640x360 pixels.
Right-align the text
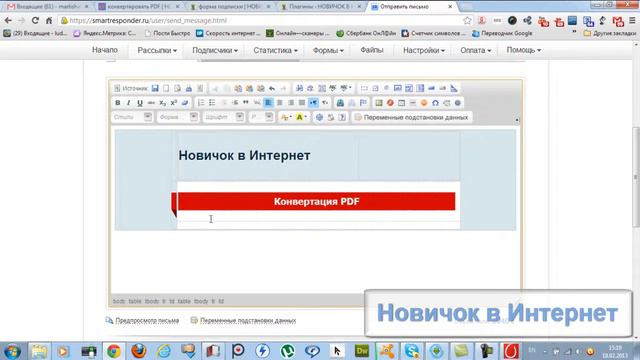(291, 103)
